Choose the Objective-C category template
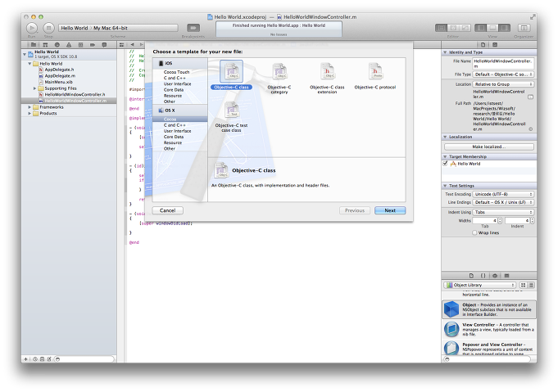Screen dimensions: 558x392 click(x=279, y=79)
